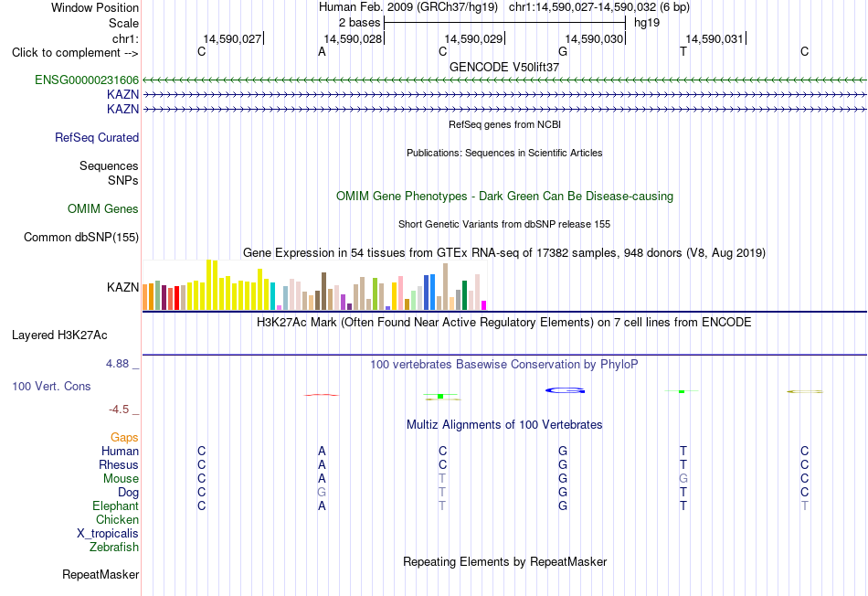868x596 pixels.
Task: Click the OMIM Gene Phenotypes green title
Action: 505,197
